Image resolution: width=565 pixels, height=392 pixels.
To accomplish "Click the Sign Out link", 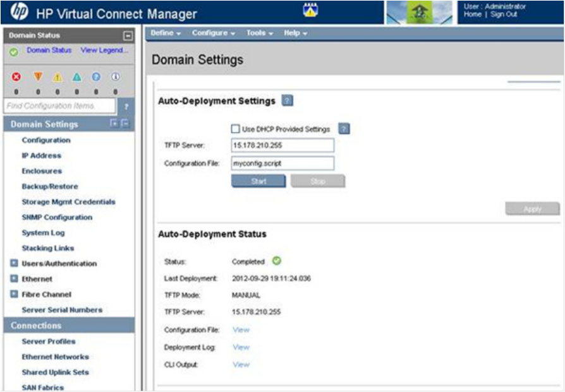I will click(x=504, y=15).
